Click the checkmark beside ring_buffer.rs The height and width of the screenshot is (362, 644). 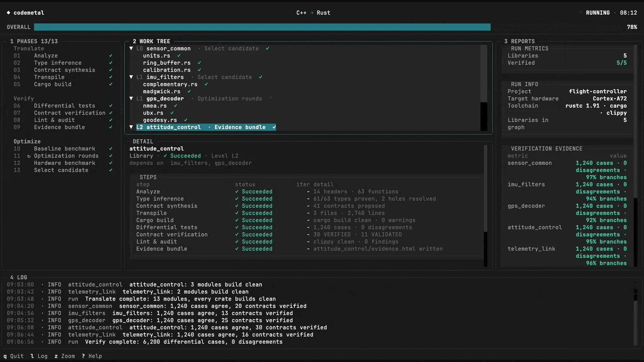coord(199,63)
